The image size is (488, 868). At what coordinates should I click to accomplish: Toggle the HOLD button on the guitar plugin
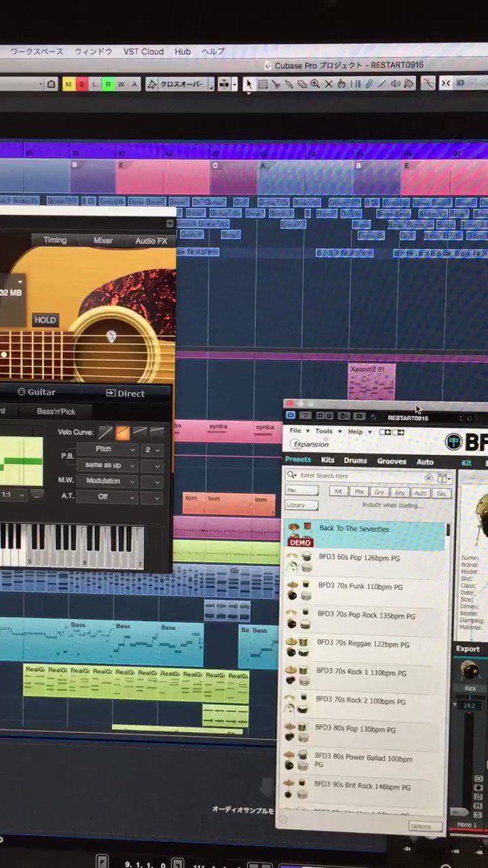point(45,320)
